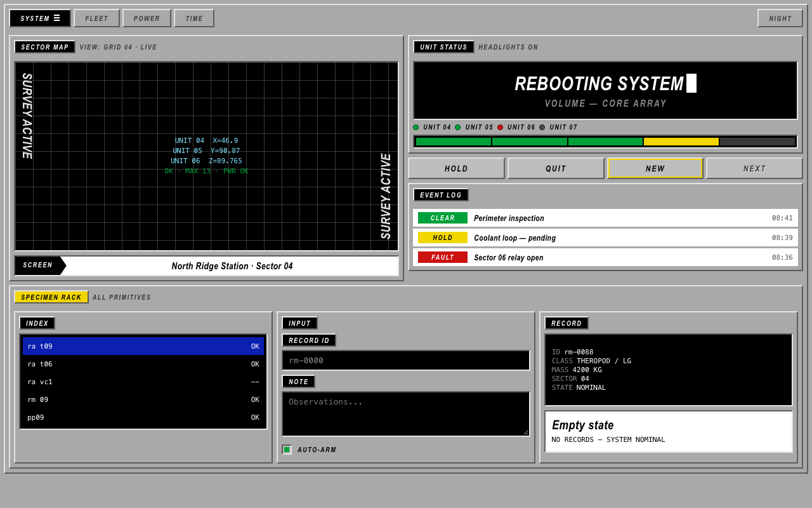The image size is (812, 508).
Task: Switch to the FLEET tab
Action: 96,18
